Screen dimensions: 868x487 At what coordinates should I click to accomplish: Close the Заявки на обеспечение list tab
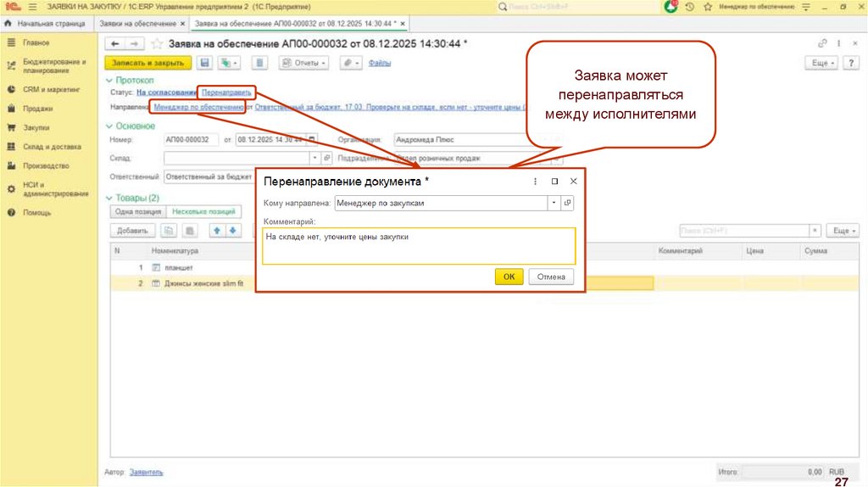point(183,24)
